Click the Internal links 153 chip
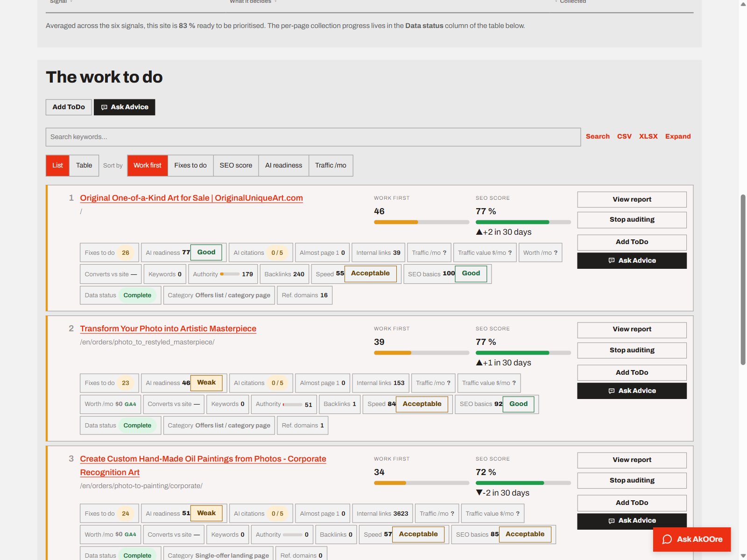The image size is (747, 560). click(x=381, y=383)
